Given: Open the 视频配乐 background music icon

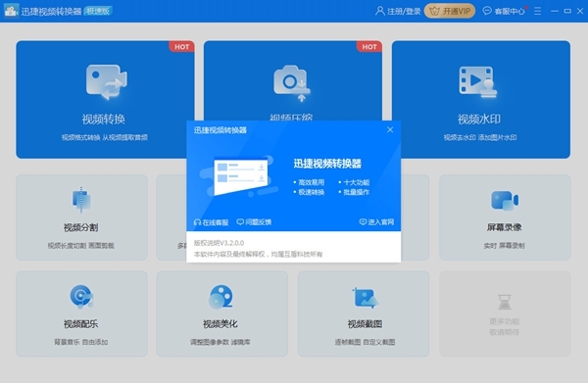Looking at the screenshot, I should pos(81,297).
